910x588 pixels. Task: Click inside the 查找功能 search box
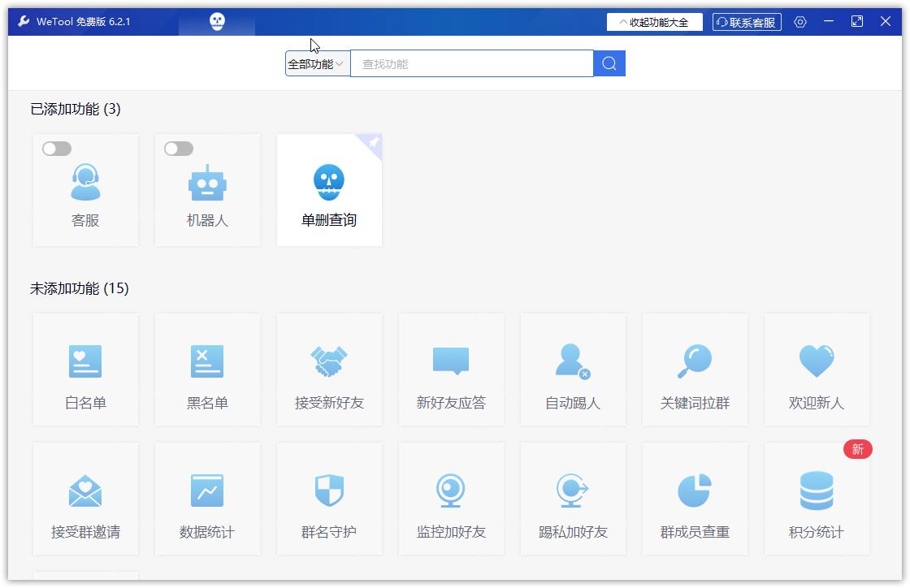[471, 63]
